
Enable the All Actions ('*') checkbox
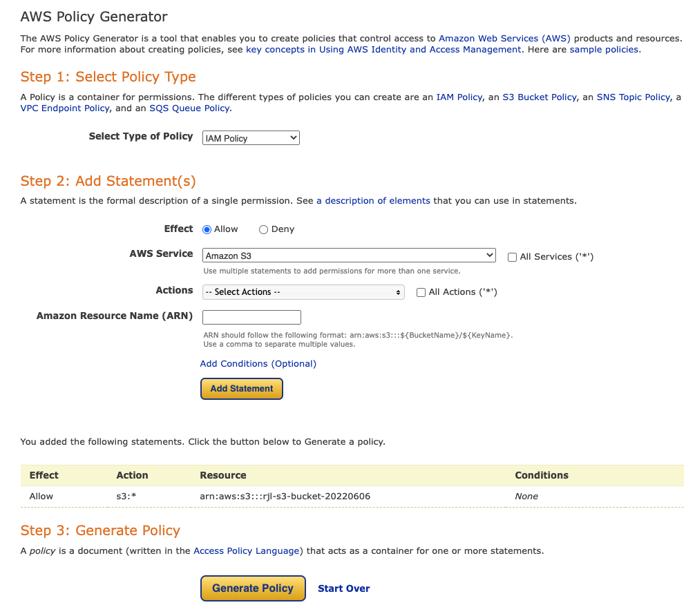(421, 292)
